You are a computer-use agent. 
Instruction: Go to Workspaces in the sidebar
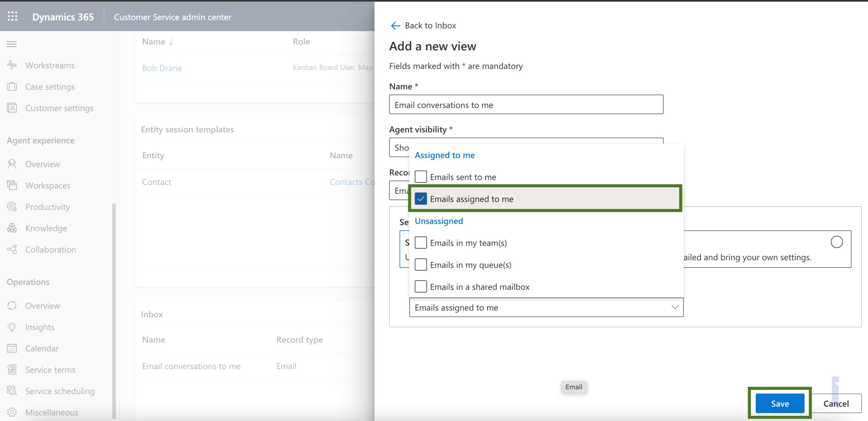(48, 185)
